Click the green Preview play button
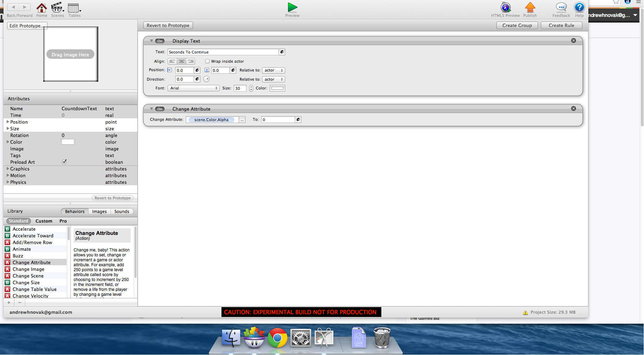This screenshot has width=644, height=355. point(293,7)
